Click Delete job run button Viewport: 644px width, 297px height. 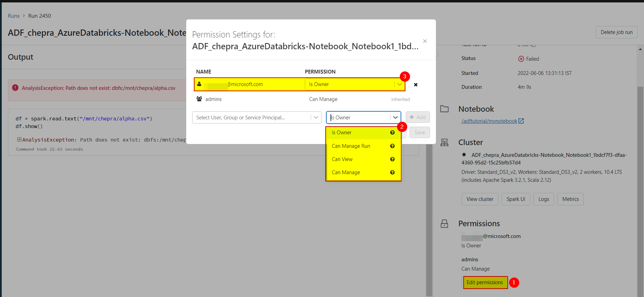coord(617,32)
